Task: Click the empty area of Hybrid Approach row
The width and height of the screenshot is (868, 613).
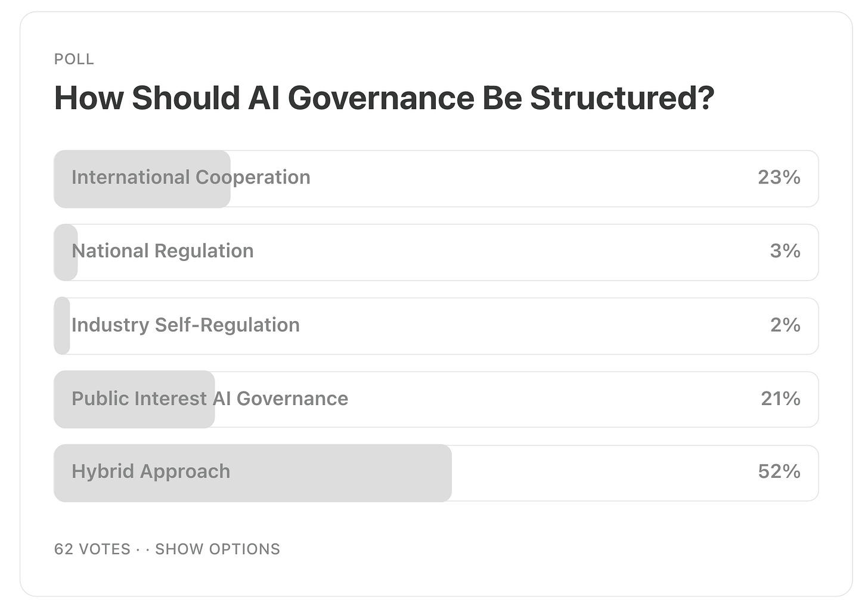Action: coord(602,473)
